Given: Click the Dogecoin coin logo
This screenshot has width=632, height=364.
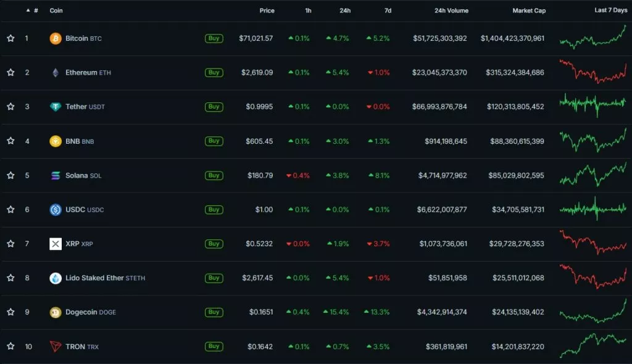Looking at the screenshot, I should (55, 312).
